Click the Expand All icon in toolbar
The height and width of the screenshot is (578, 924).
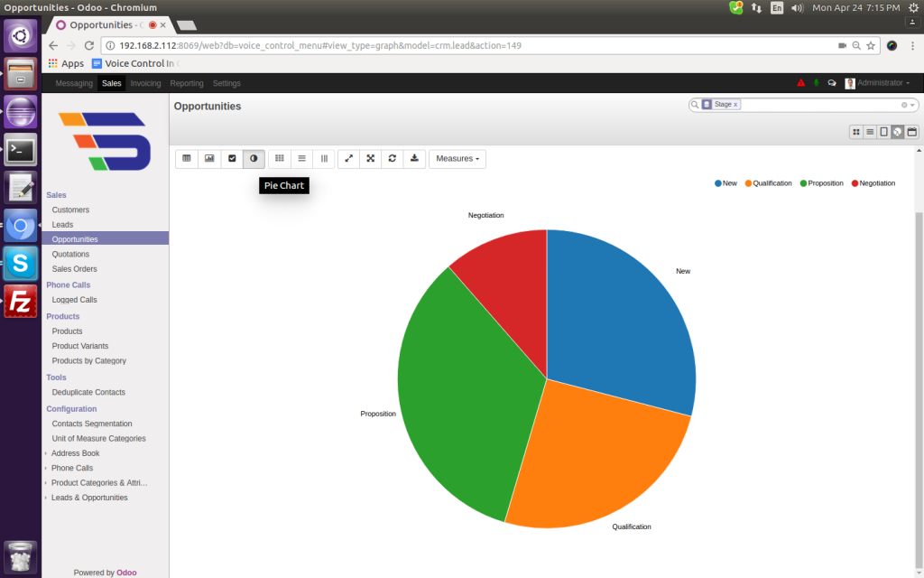click(371, 158)
